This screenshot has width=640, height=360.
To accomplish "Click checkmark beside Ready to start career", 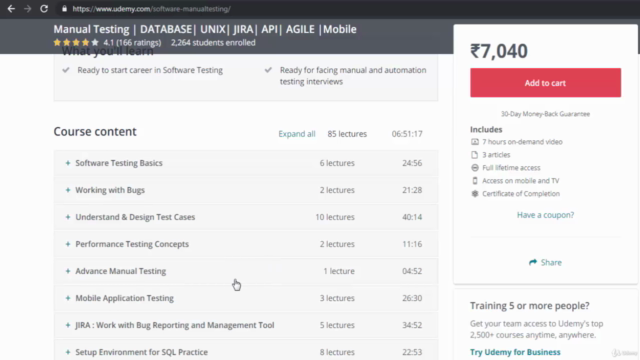I will (x=66, y=70).
